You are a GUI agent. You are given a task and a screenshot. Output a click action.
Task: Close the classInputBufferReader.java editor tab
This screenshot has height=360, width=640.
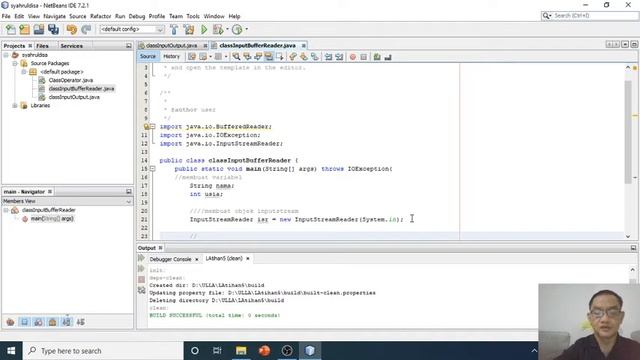304,46
